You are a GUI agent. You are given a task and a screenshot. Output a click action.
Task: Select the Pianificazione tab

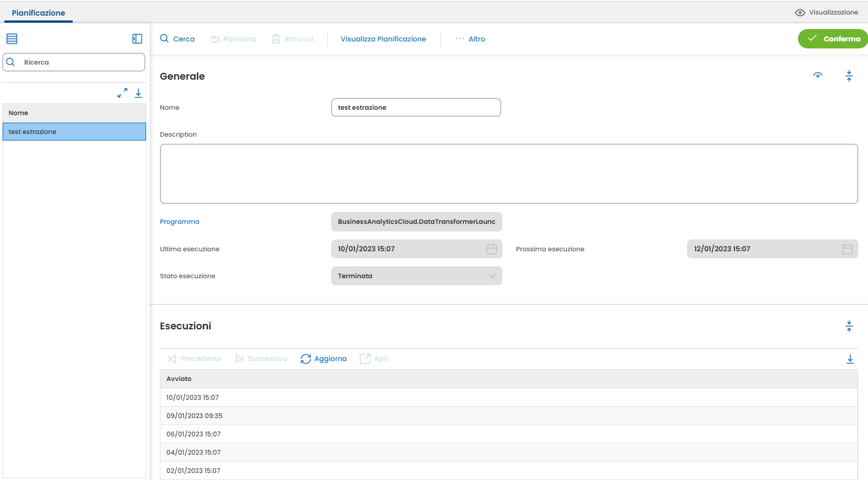[38, 13]
